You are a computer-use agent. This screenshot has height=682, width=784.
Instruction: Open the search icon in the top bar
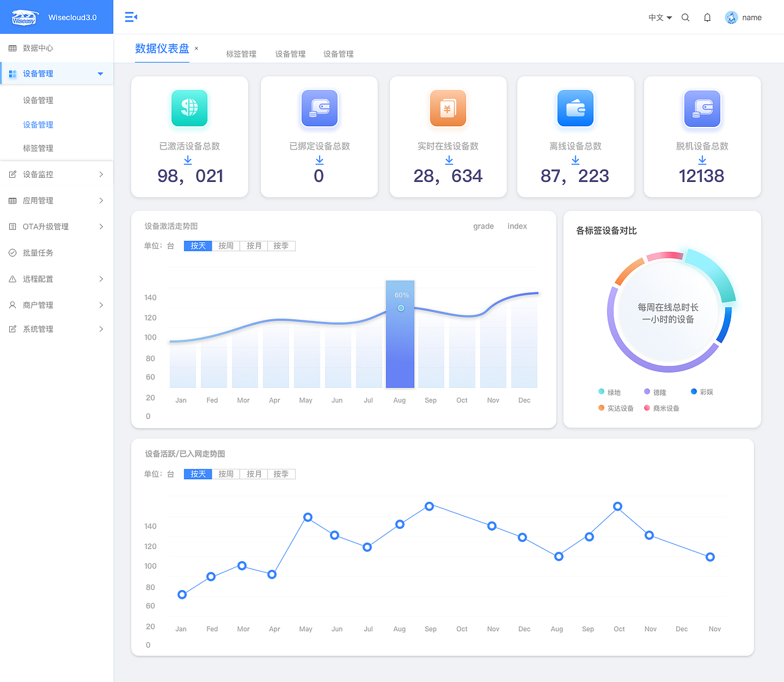tap(685, 18)
